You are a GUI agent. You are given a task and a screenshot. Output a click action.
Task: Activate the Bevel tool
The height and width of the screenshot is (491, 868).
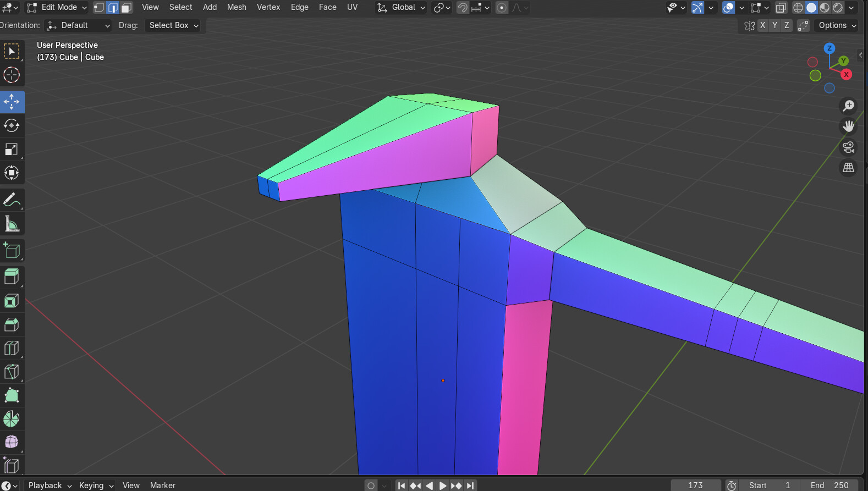point(12,324)
